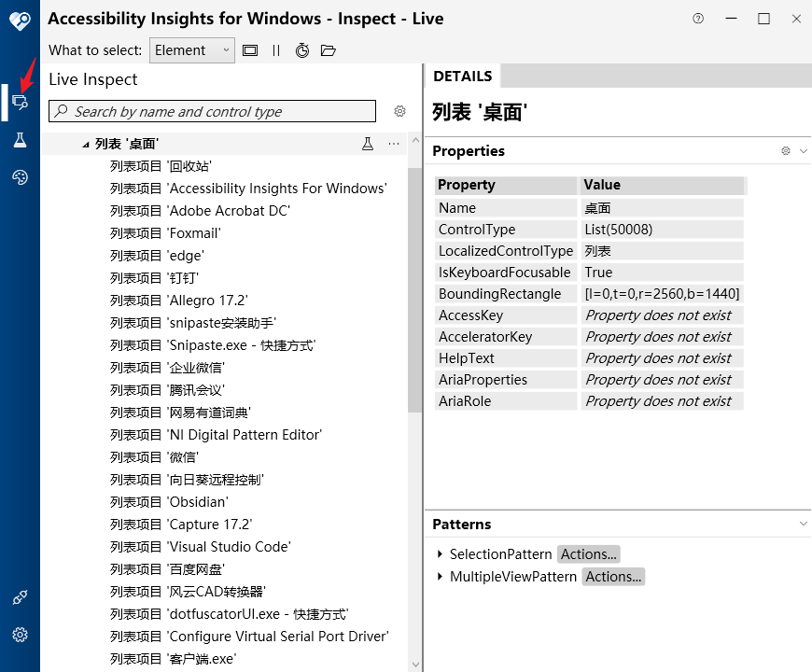Select the Inspect tool in the left sidebar

click(x=20, y=102)
